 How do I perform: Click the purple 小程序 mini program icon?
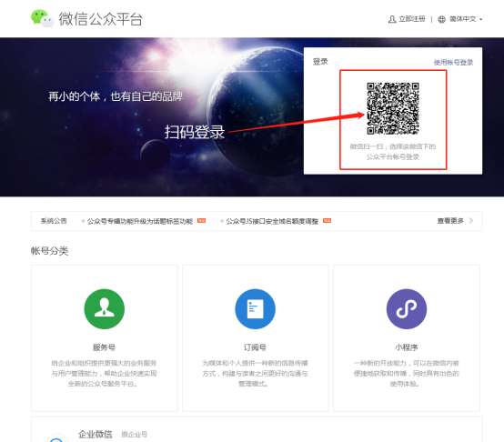coord(407,308)
